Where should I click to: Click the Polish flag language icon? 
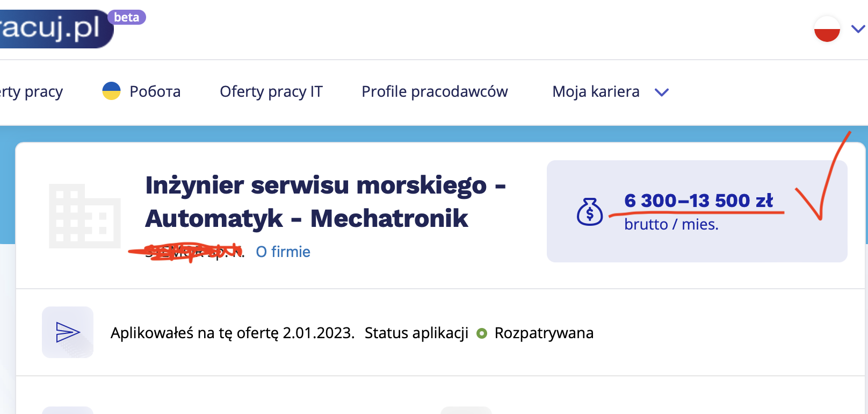827,28
